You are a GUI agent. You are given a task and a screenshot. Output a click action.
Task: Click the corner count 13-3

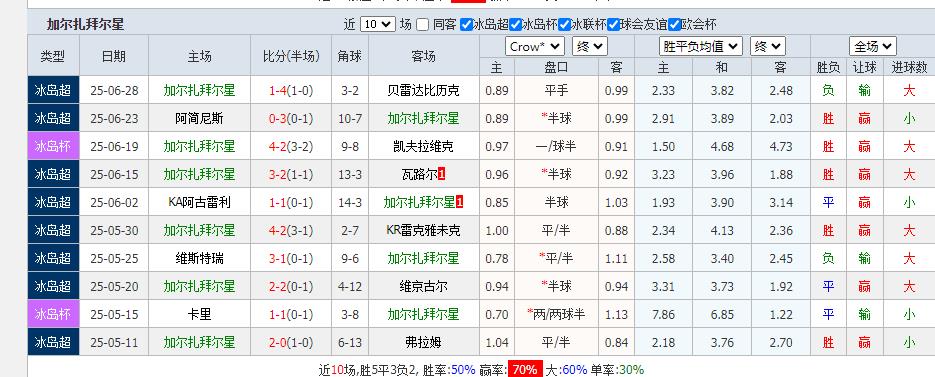point(350,174)
